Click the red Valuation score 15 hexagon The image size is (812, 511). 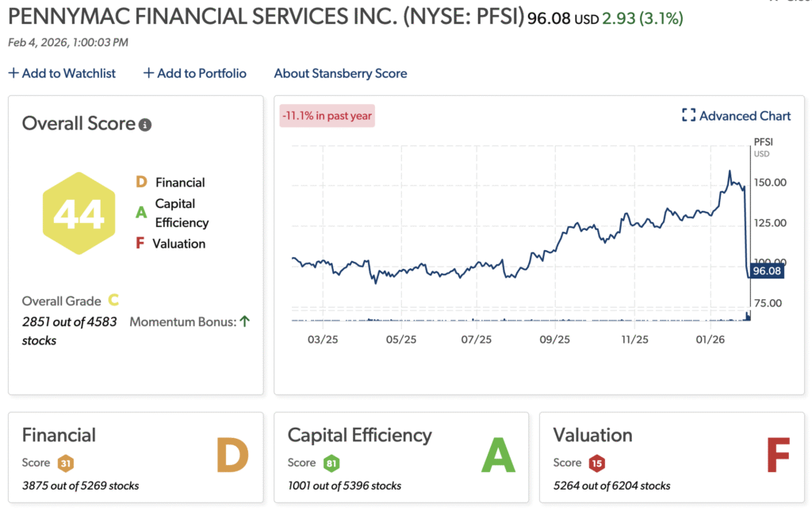[x=597, y=463]
